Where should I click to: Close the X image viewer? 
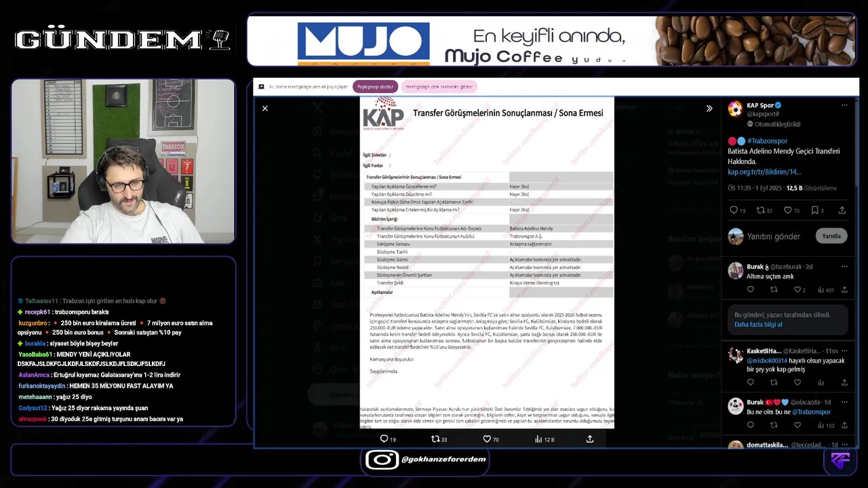[x=265, y=108]
